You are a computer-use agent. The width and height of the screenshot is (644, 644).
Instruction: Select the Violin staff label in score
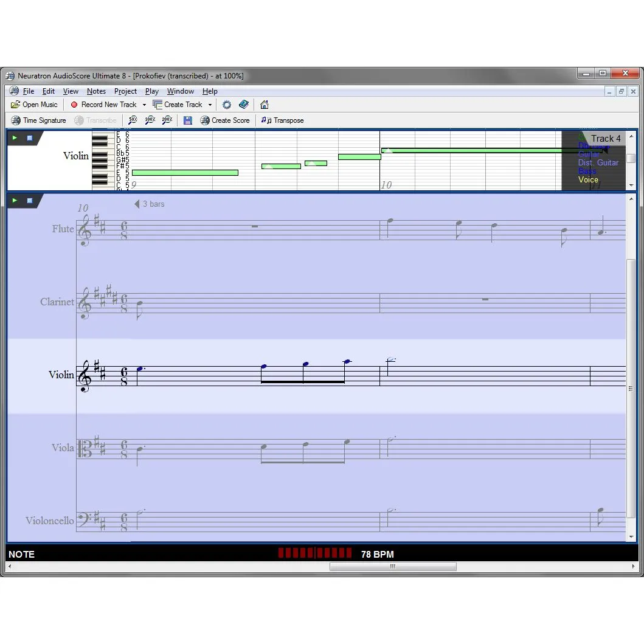[x=61, y=375]
